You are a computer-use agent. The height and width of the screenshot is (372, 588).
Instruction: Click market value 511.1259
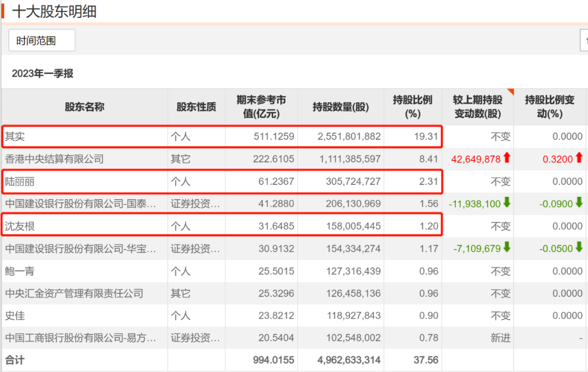[x=274, y=137]
